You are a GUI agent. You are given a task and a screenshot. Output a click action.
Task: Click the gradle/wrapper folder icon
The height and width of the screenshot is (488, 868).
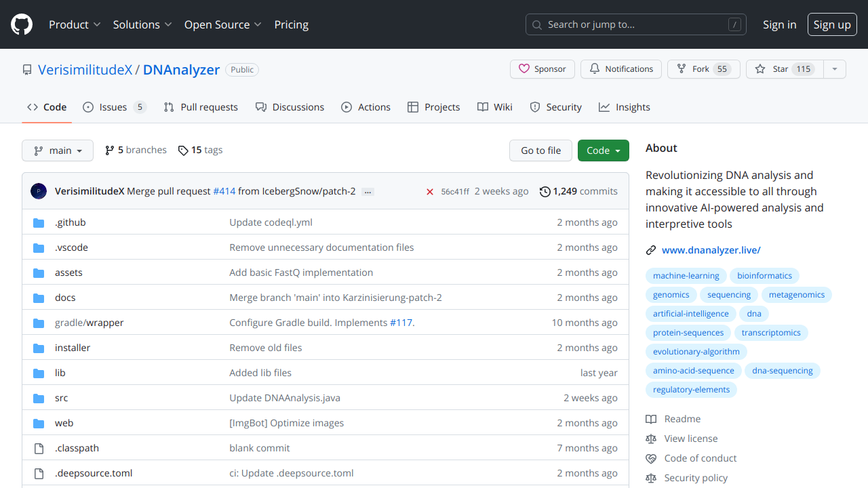39,323
